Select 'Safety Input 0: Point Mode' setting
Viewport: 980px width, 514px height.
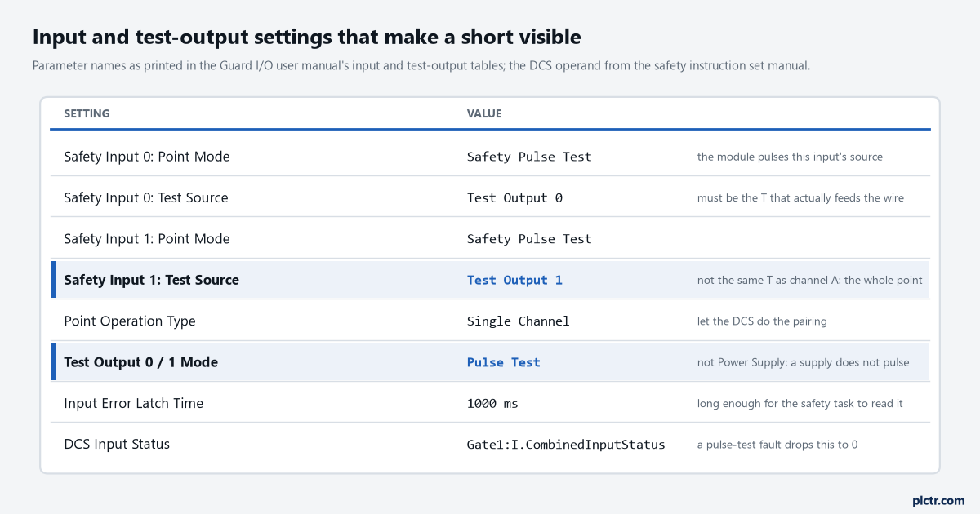147,157
